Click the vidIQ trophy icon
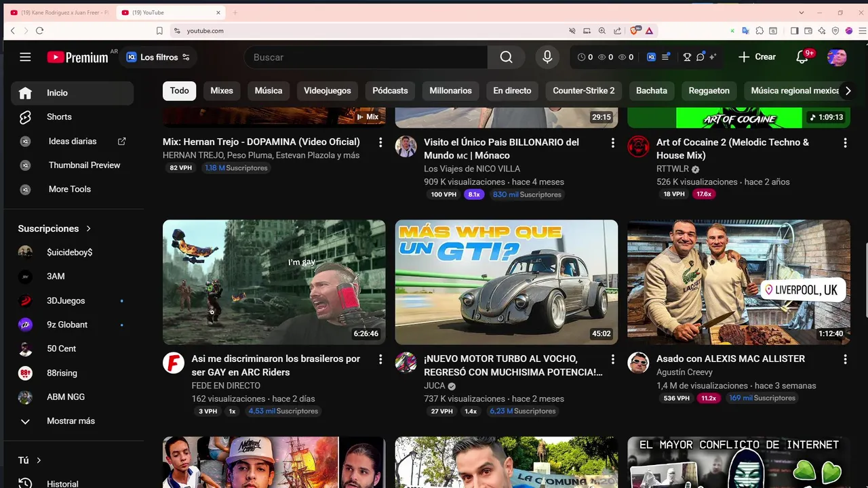The width and height of the screenshot is (868, 488). click(x=687, y=58)
